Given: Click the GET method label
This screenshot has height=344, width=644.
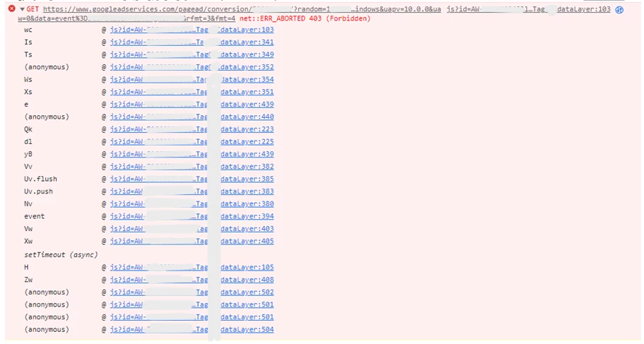Looking at the screenshot, I should coord(33,9).
